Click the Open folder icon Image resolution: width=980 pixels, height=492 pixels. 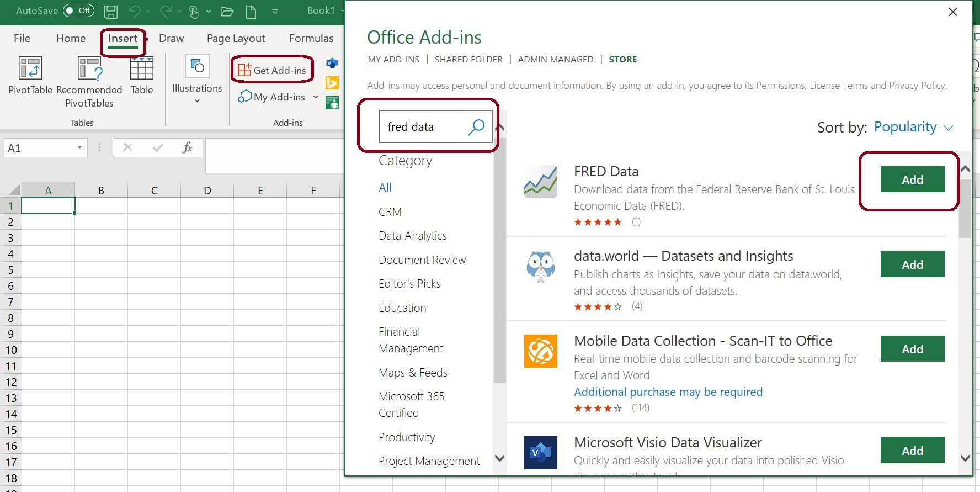pyautogui.click(x=227, y=12)
